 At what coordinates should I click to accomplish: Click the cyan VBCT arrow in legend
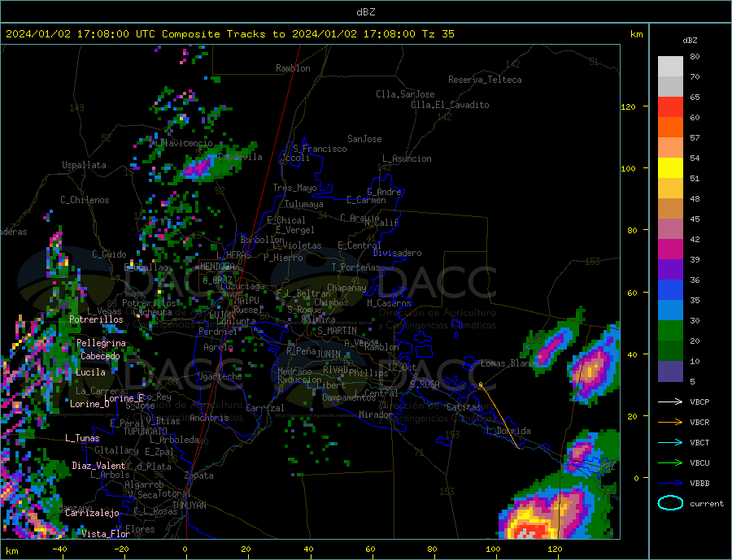coord(670,442)
